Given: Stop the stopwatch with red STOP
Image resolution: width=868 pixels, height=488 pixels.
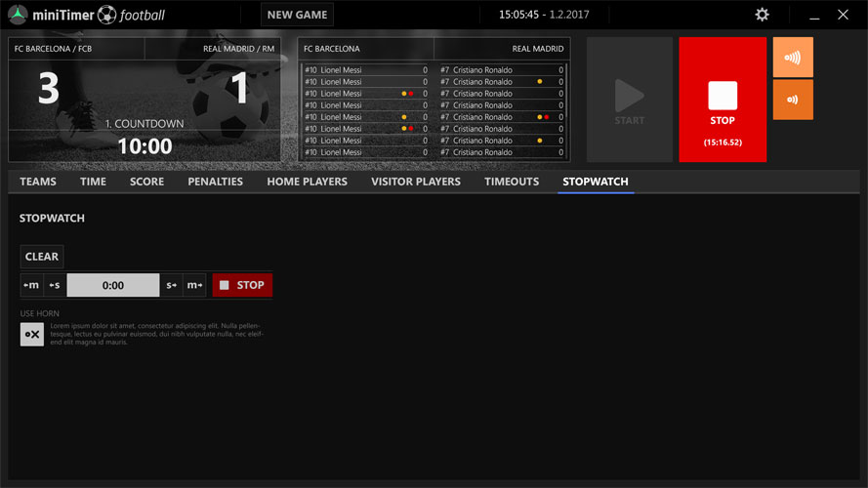Looking at the screenshot, I should pyautogui.click(x=242, y=285).
